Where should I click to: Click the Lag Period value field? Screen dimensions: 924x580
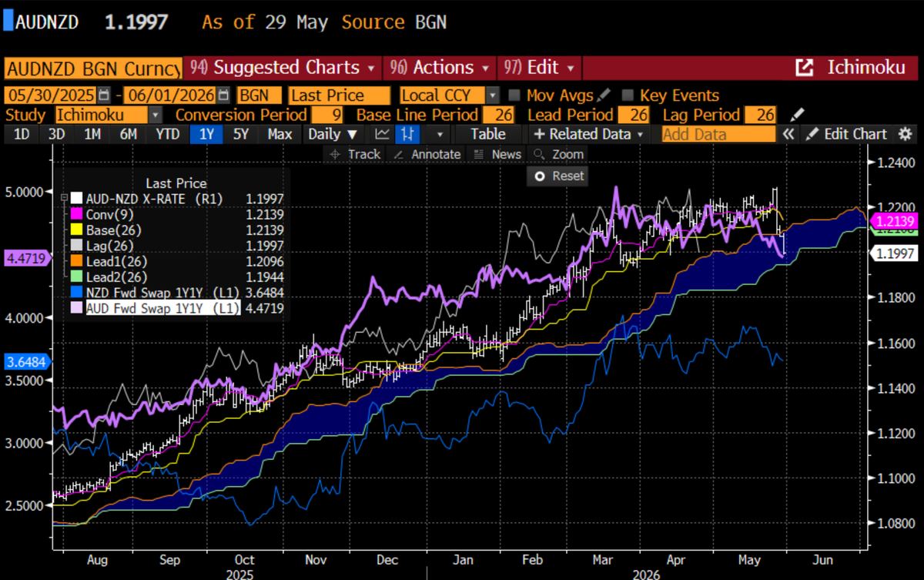760,116
